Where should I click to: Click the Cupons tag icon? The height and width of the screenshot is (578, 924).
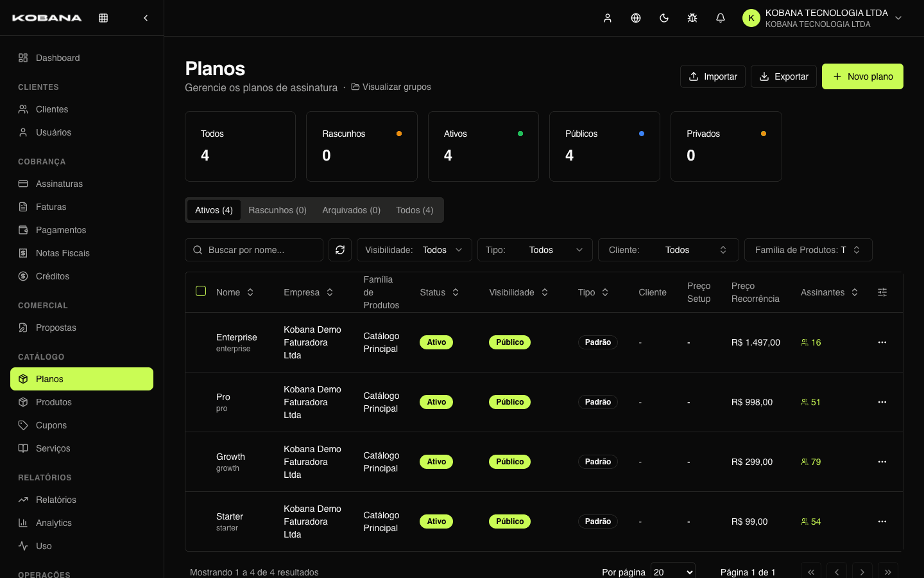point(23,425)
